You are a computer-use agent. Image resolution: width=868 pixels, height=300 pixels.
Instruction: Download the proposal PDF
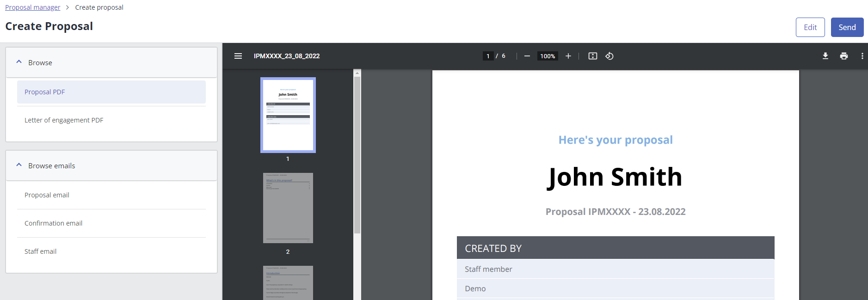825,56
